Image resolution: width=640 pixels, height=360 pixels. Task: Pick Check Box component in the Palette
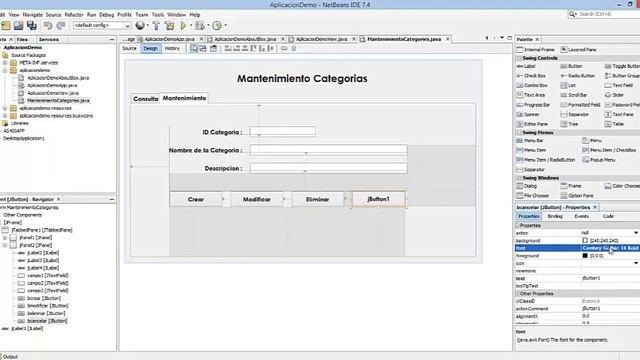pos(531,76)
